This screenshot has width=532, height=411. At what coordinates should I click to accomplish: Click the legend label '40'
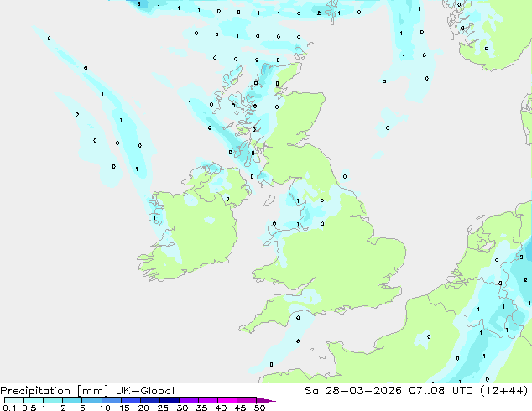[x=221, y=408]
